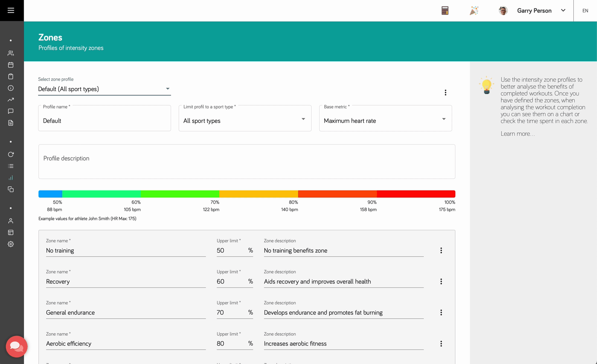
Task: Click the Learn more link
Action: [x=517, y=134]
